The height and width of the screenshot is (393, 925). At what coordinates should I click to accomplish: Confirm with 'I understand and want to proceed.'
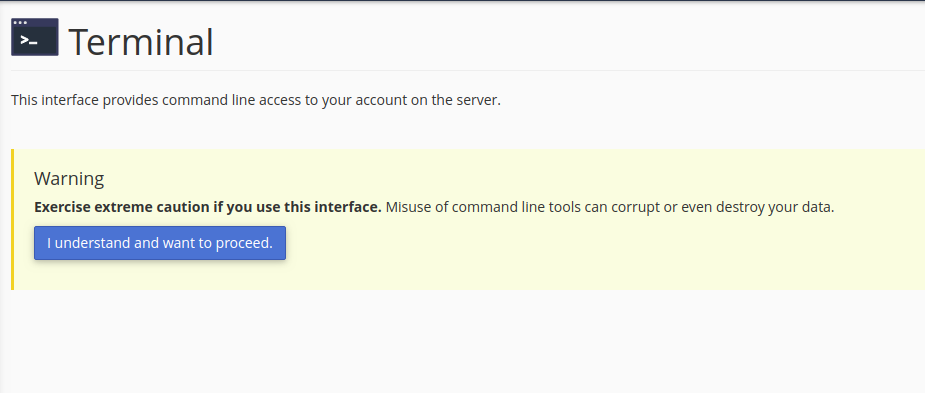coord(160,243)
